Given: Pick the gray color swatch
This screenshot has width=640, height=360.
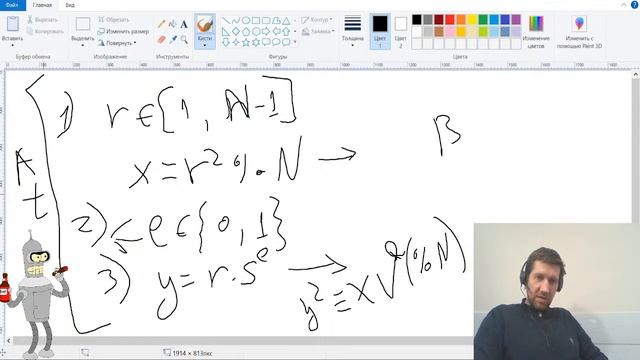Looking at the screenshot, I should click(x=428, y=20).
